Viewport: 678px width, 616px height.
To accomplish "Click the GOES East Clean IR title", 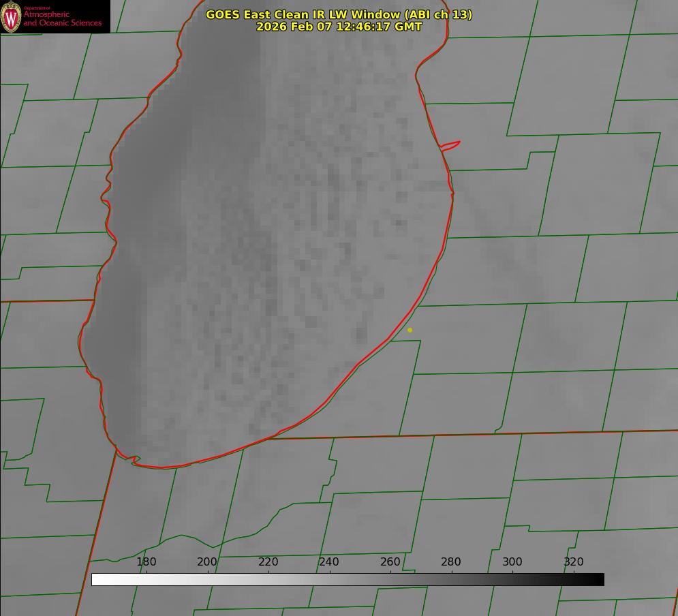I will [x=339, y=14].
